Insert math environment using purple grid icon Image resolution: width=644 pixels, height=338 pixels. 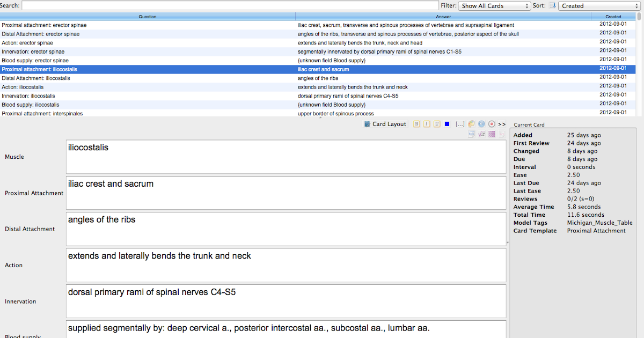pos(492,134)
